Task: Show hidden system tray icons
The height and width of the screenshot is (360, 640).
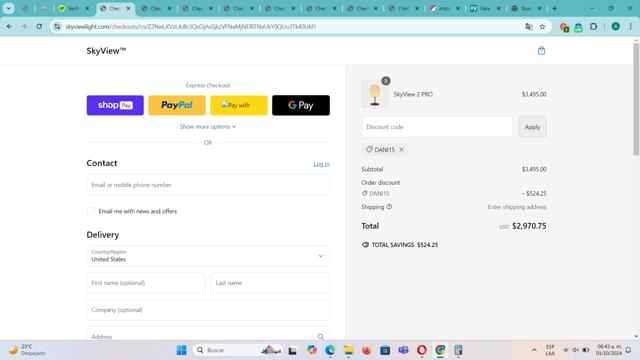Action: pos(534,350)
